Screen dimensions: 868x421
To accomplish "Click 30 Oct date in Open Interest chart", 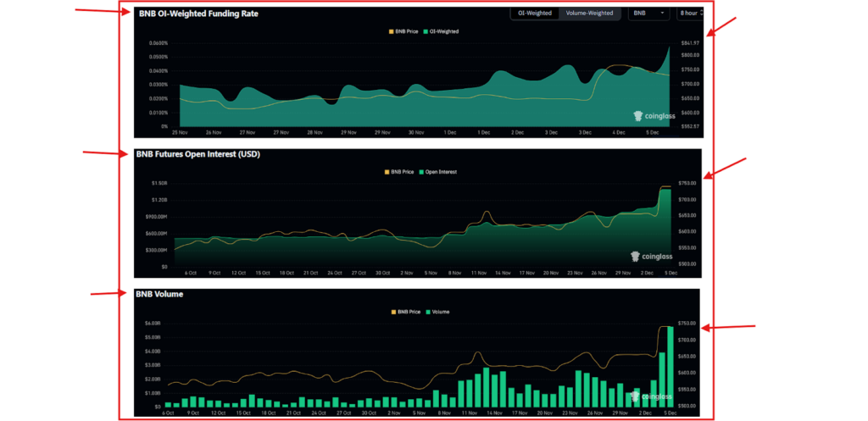I will (382, 273).
